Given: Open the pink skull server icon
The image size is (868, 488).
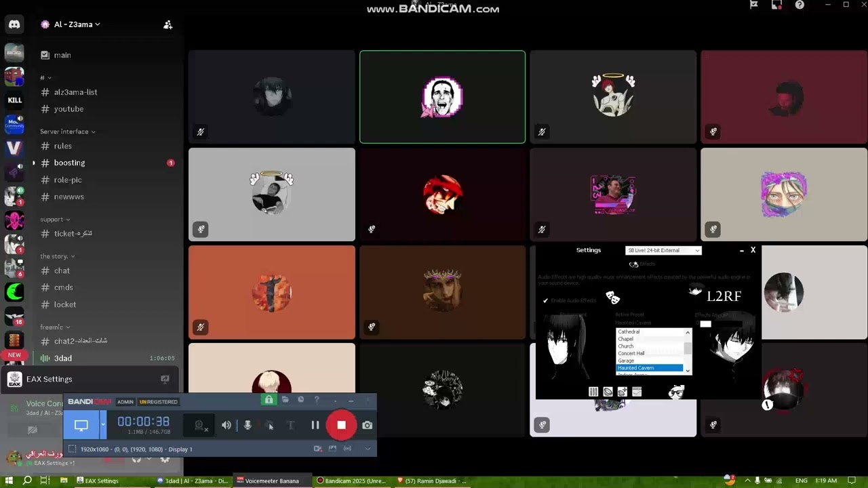Looking at the screenshot, I should pyautogui.click(x=14, y=220).
